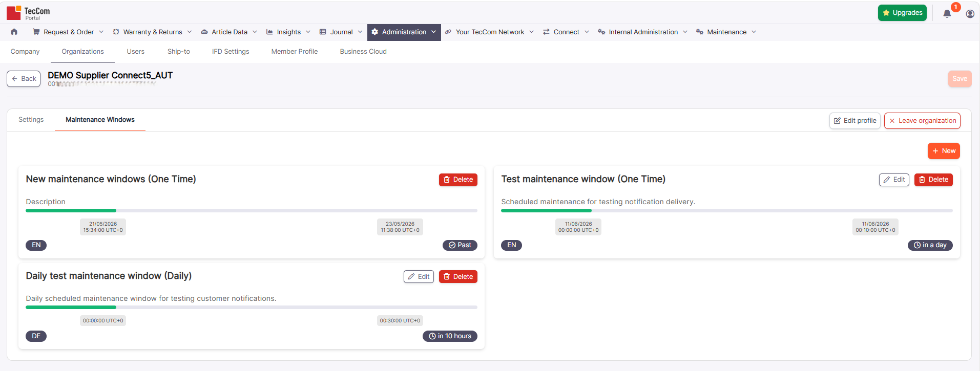This screenshot has width=980, height=371.
Task: Open the notifications bell icon
Action: [x=947, y=14]
